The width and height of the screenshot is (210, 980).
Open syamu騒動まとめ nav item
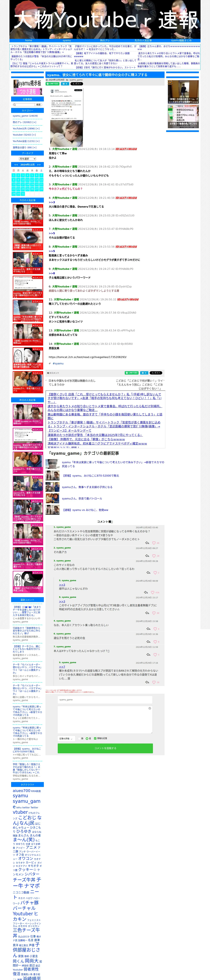181,40
